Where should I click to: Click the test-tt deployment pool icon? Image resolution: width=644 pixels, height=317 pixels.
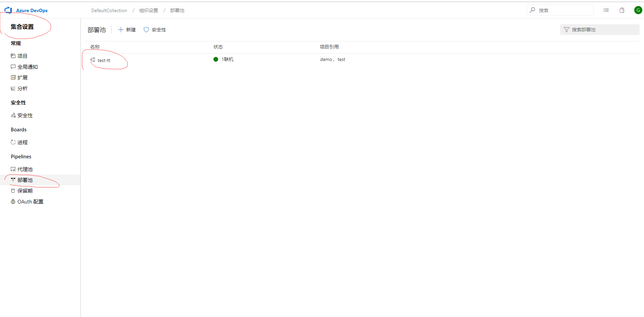[93, 60]
